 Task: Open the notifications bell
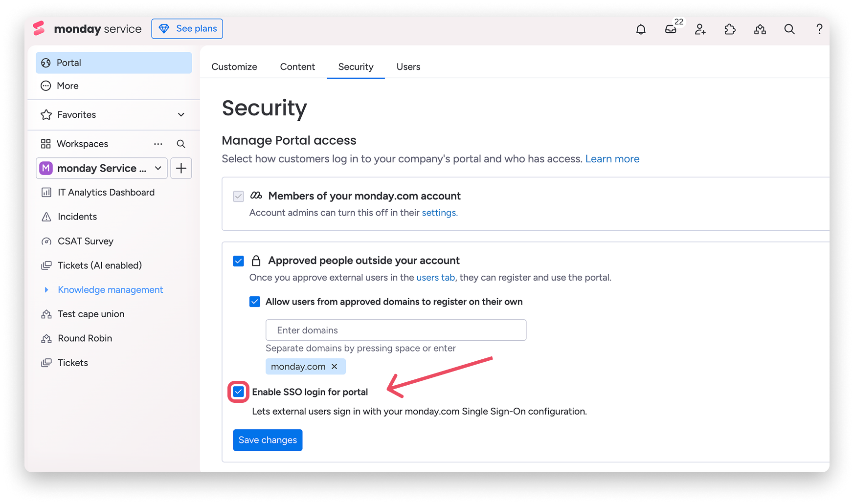pos(641,29)
